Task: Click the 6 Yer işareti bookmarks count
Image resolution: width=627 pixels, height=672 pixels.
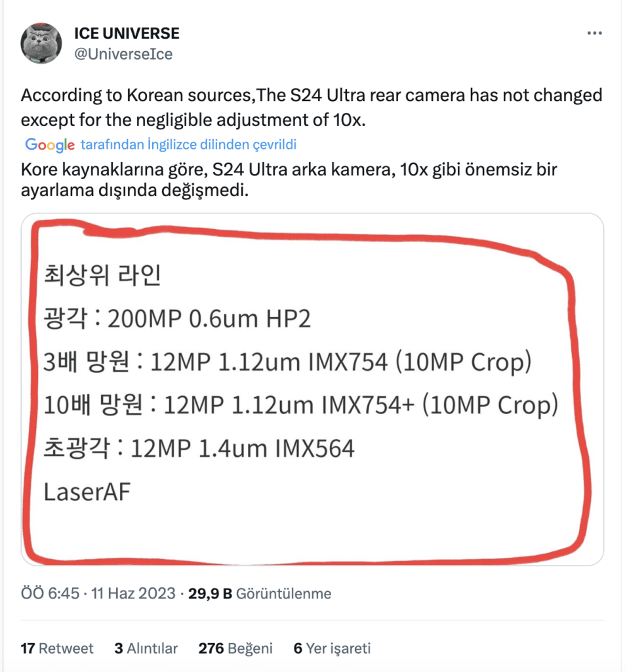Action: tap(332, 648)
